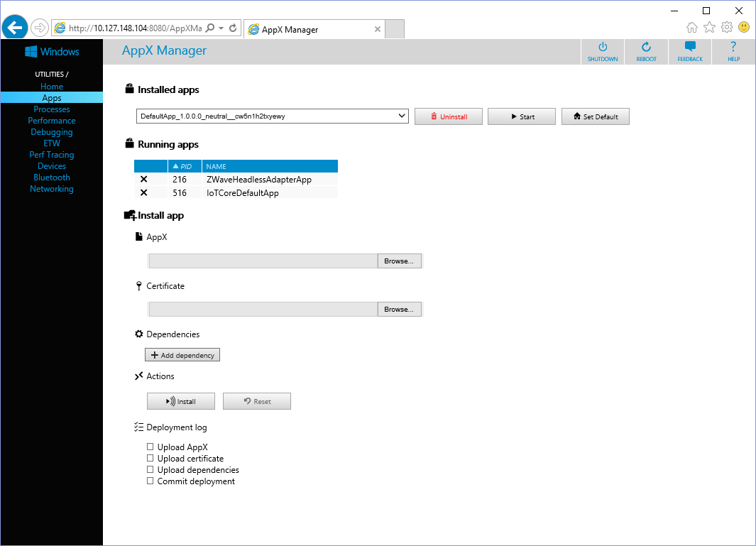Open the installed apps dropdown
The image size is (756, 546).
(x=273, y=116)
